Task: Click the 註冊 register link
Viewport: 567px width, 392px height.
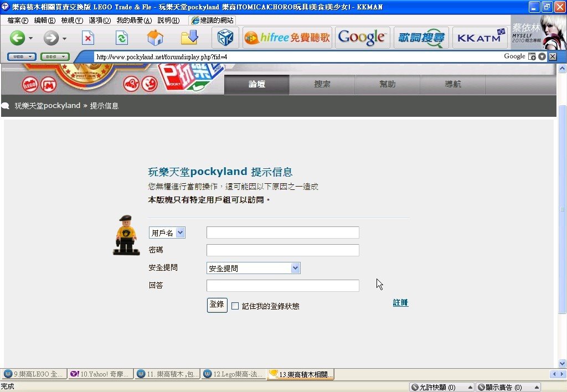Action: pyautogui.click(x=400, y=303)
